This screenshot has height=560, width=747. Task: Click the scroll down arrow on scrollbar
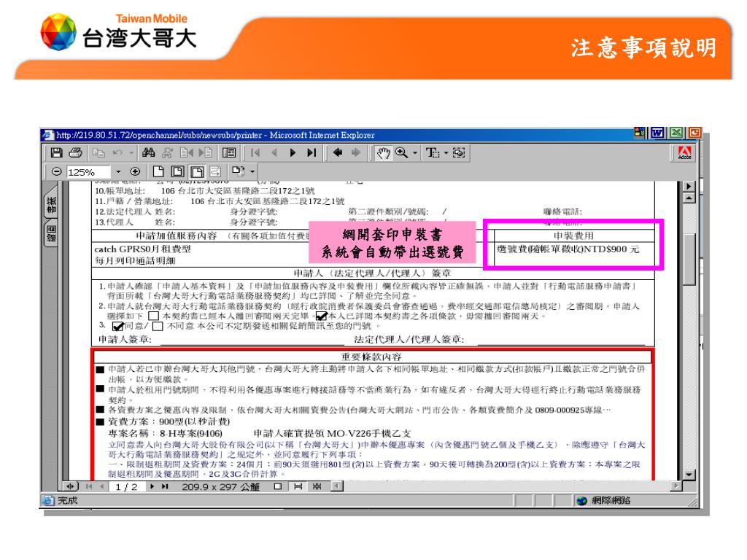689,474
